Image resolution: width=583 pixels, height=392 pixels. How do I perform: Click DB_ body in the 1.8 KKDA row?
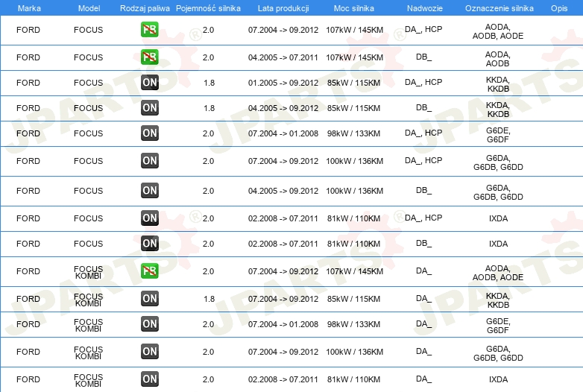pos(423,107)
